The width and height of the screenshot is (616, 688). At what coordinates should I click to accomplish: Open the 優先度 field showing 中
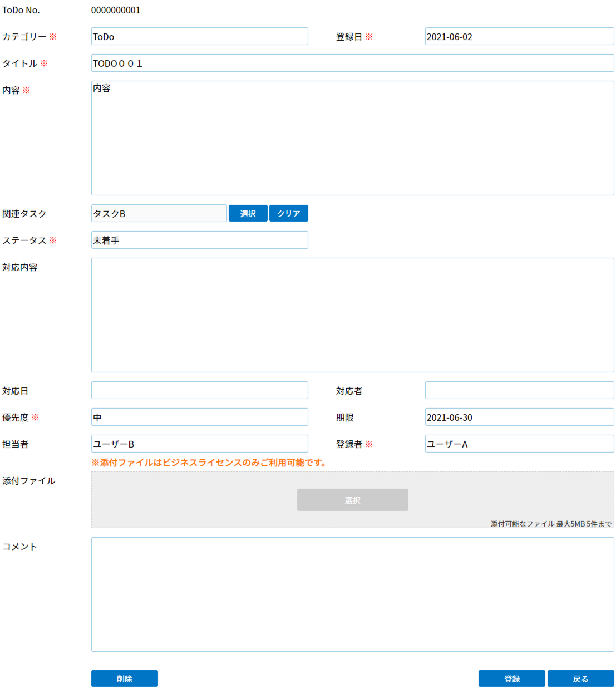199,417
